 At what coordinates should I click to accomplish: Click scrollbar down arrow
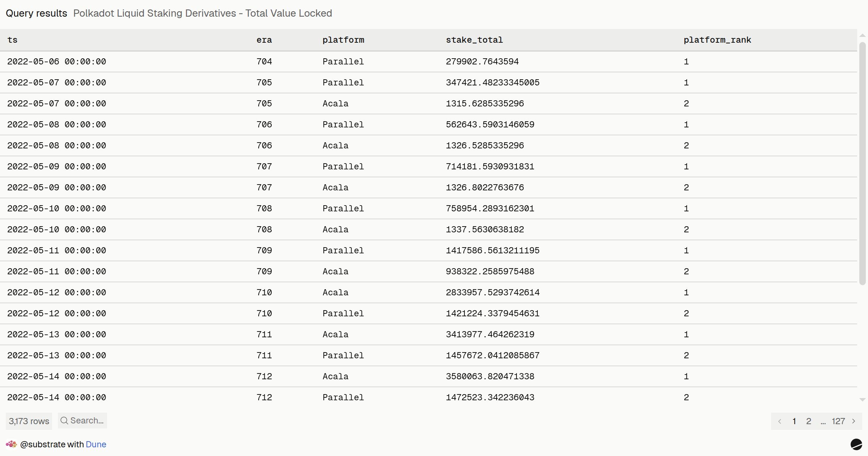tap(863, 400)
